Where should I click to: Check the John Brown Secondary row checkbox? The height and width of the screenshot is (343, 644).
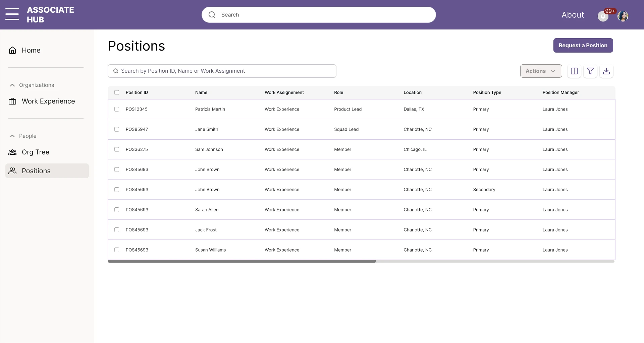coord(117,190)
